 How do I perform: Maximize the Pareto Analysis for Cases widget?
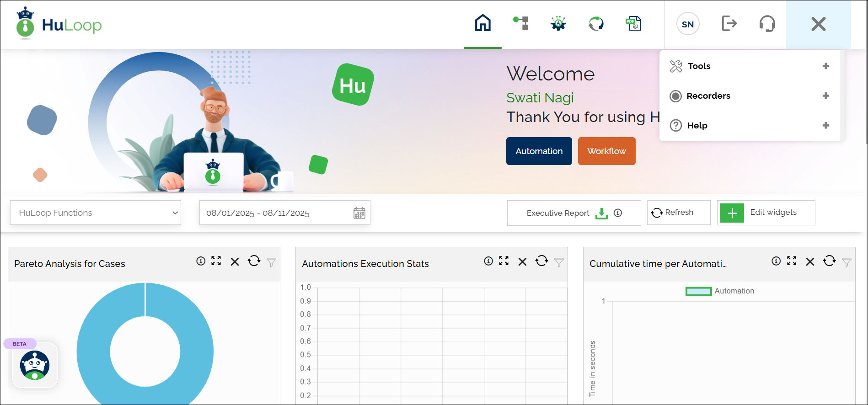coord(216,261)
